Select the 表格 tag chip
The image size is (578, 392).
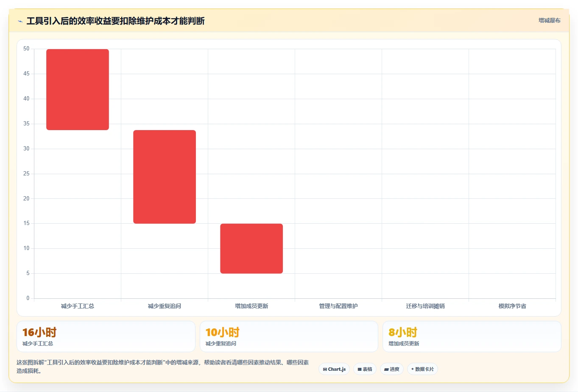365,369
